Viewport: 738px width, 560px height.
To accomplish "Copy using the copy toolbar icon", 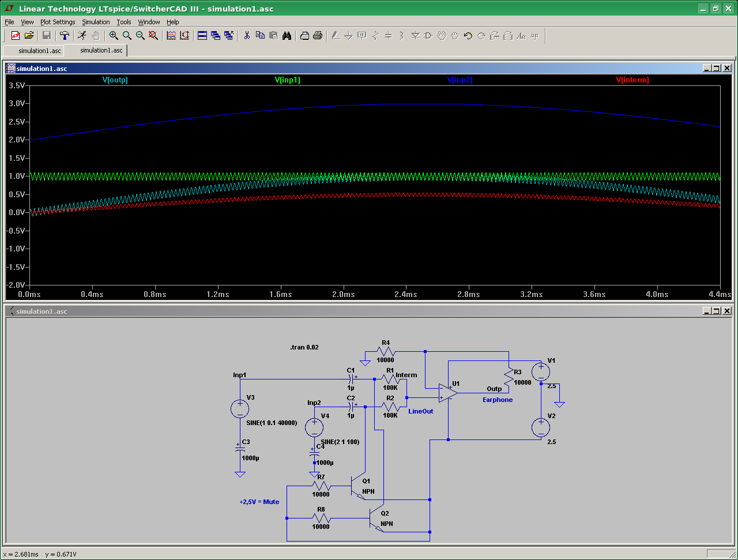I will (260, 36).
